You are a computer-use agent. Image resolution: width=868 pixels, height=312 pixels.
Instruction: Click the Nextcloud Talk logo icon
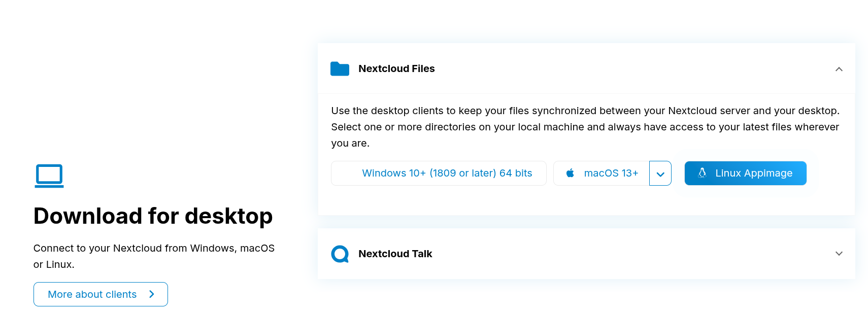(x=340, y=254)
